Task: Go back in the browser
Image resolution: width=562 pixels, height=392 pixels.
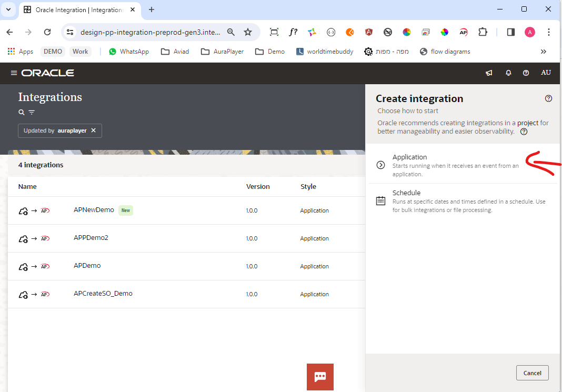Action: point(9,32)
